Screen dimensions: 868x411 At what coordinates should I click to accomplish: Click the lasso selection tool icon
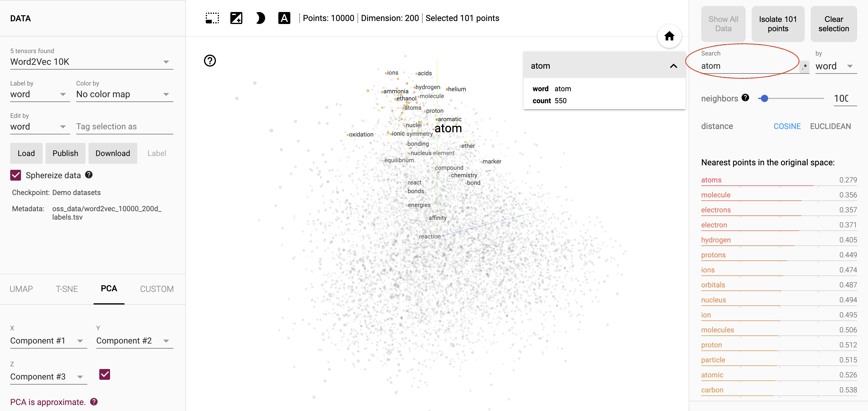click(x=212, y=19)
